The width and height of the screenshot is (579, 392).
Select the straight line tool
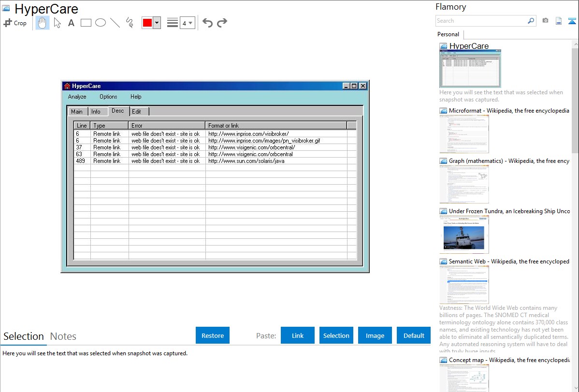(115, 23)
